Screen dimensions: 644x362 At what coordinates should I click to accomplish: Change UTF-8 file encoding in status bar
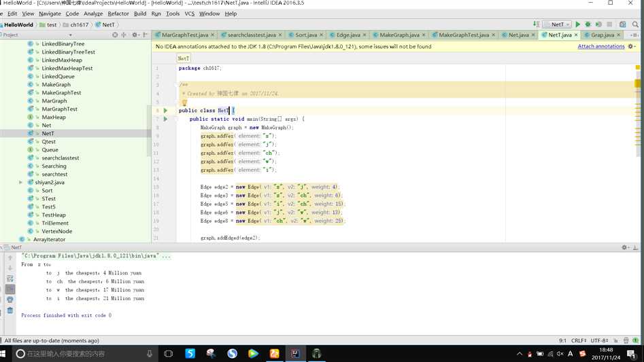599,340
